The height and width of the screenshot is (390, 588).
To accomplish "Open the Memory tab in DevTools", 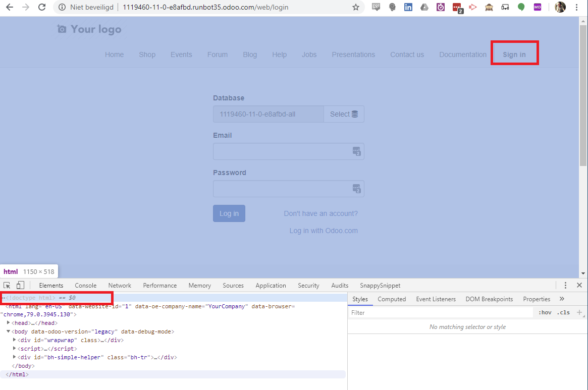I will pyautogui.click(x=199, y=286).
